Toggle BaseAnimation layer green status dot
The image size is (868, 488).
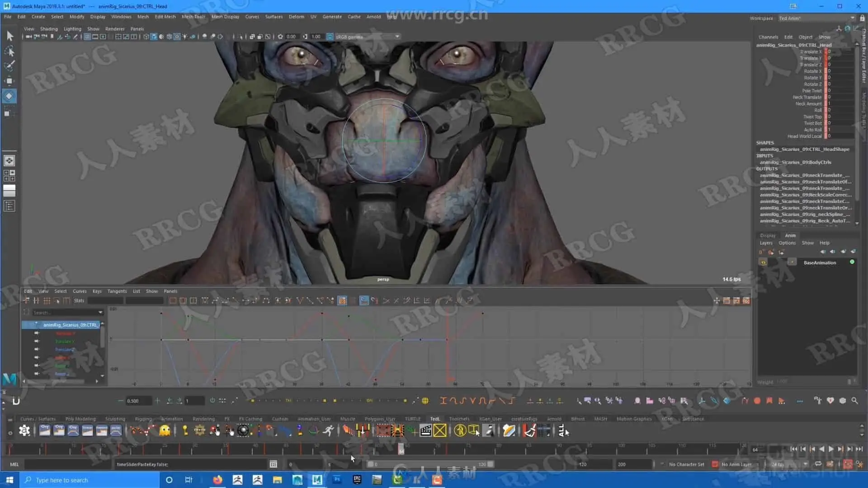point(852,262)
